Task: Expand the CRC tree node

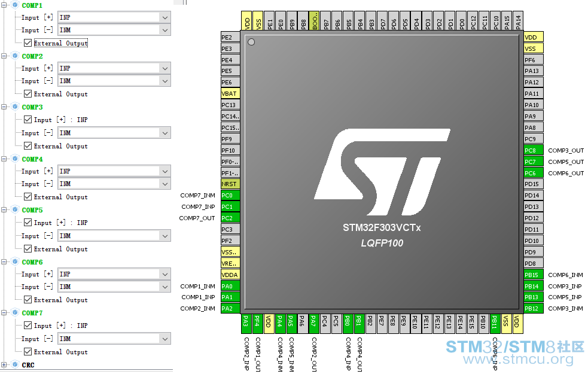Action: pyautogui.click(x=4, y=364)
